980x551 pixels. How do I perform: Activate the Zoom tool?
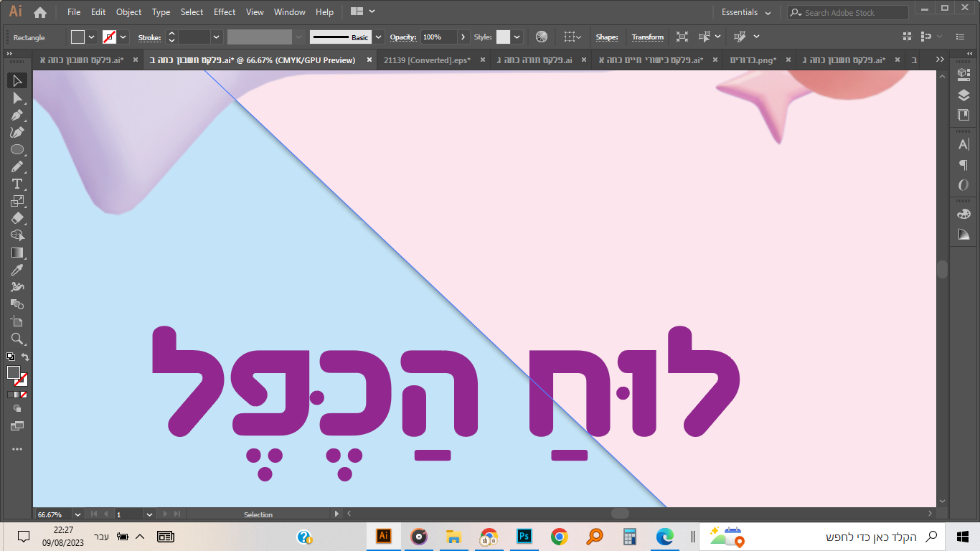17,339
